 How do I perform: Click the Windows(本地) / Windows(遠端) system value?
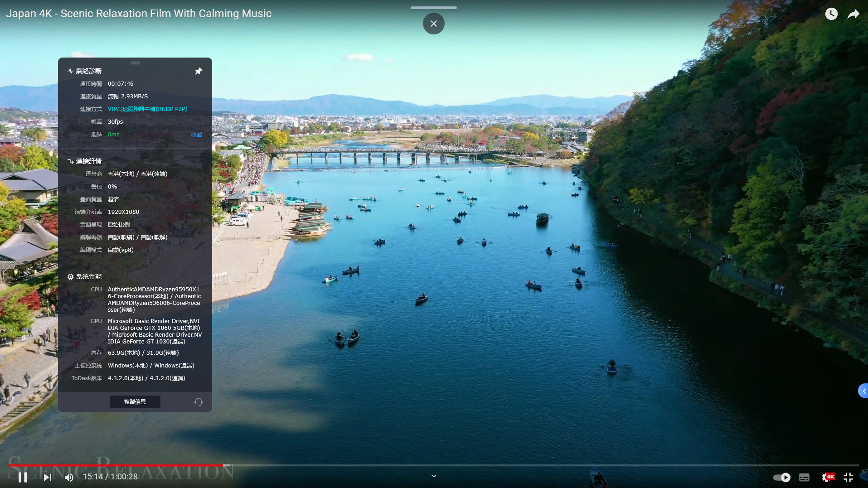pyautogui.click(x=151, y=366)
